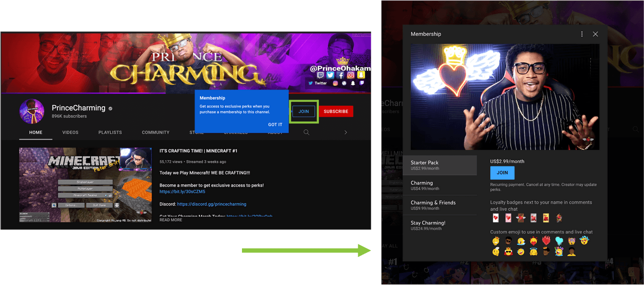Click the verified badge beside PrinceCharming

coord(110,108)
